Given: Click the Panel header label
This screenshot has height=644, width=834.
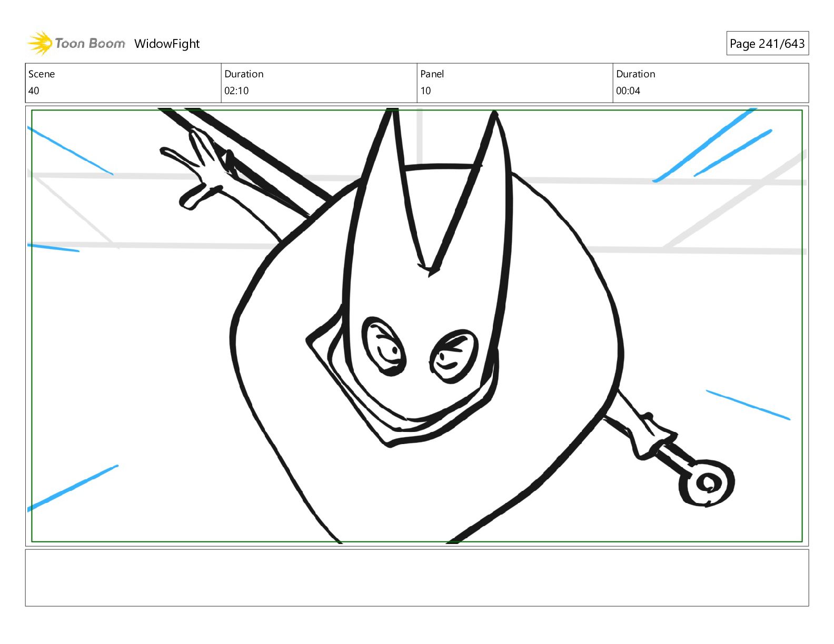Looking at the screenshot, I should [x=432, y=74].
